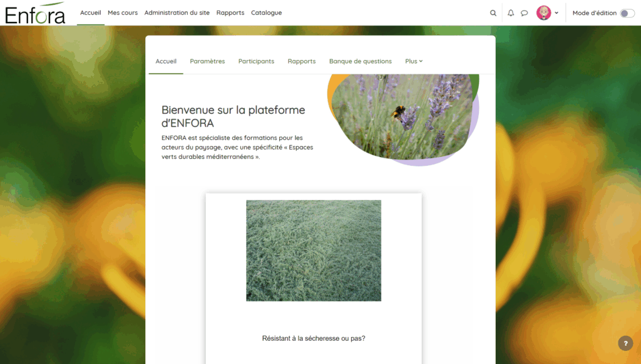Click the grass photo thumbnail
The height and width of the screenshot is (364, 641).
(314, 251)
